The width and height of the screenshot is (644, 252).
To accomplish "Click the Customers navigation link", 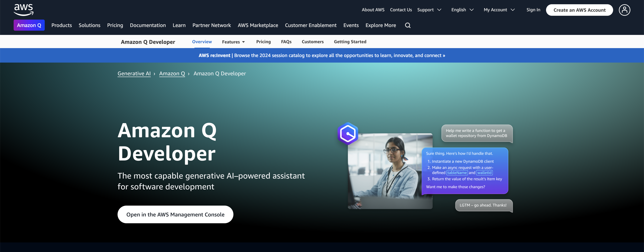I will tap(313, 42).
